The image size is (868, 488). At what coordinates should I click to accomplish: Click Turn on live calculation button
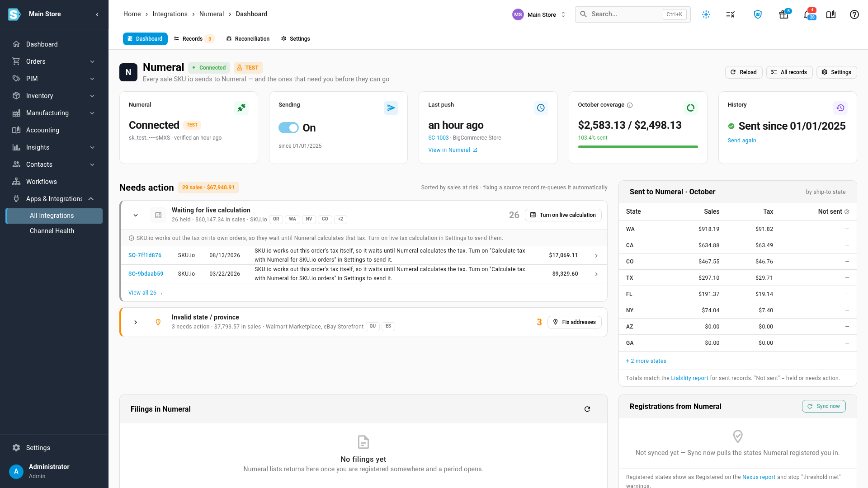pyautogui.click(x=563, y=215)
